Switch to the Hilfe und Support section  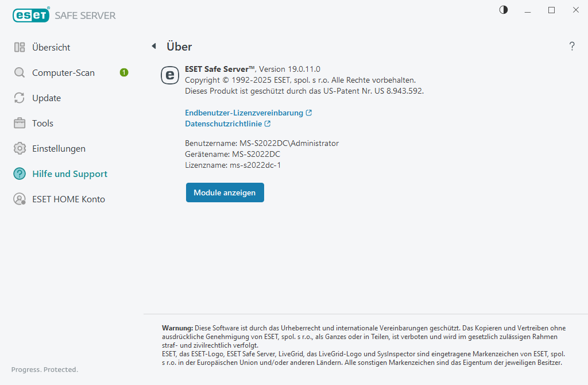tap(69, 174)
